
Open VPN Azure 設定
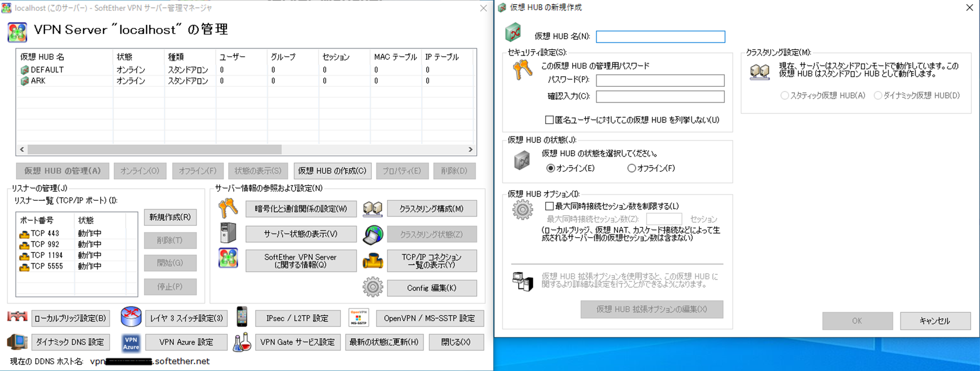point(186,342)
